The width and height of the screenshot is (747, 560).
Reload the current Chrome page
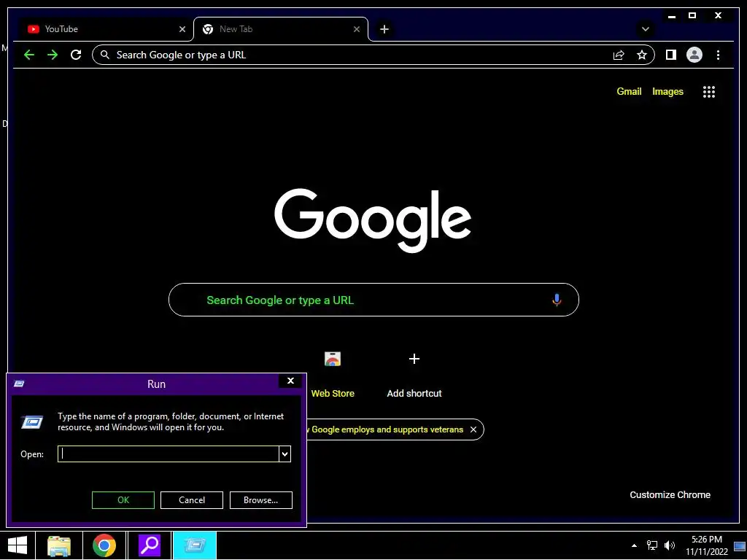click(x=76, y=55)
